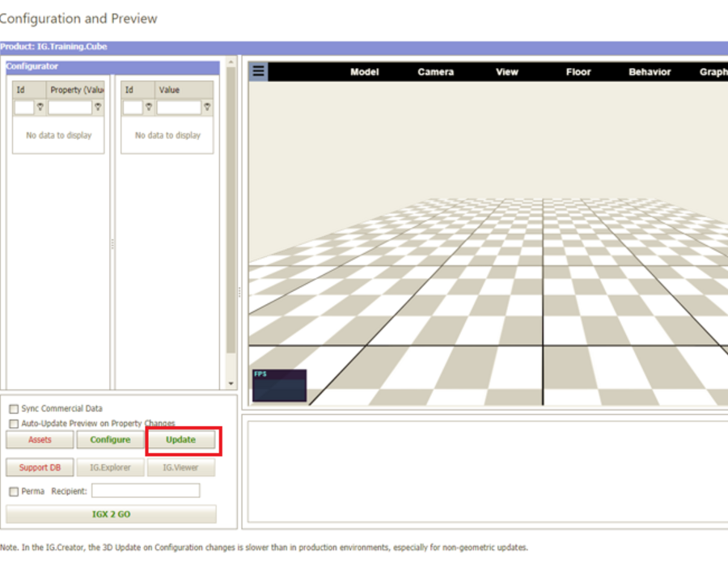
Task: Click the Update button
Action: pos(181,439)
